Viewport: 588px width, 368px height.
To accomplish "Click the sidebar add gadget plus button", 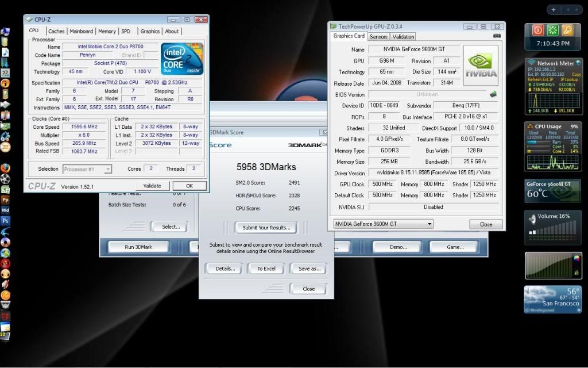I will coord(553,10).
